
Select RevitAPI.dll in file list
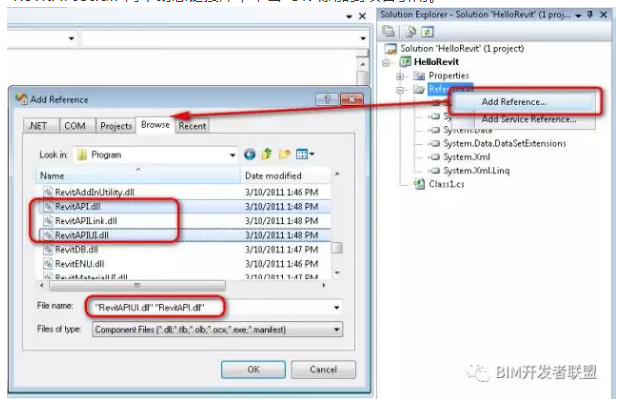(x=78, y=206)
